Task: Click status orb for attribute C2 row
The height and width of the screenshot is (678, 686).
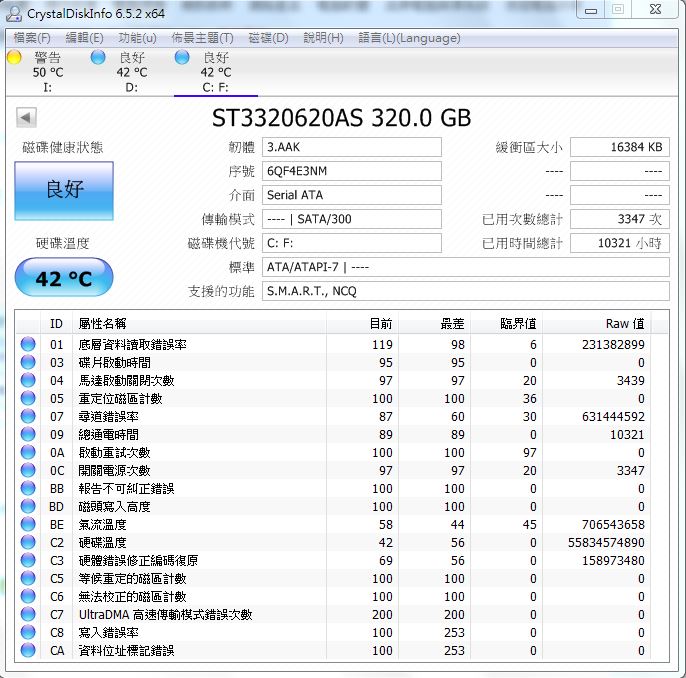Action: 28,542
